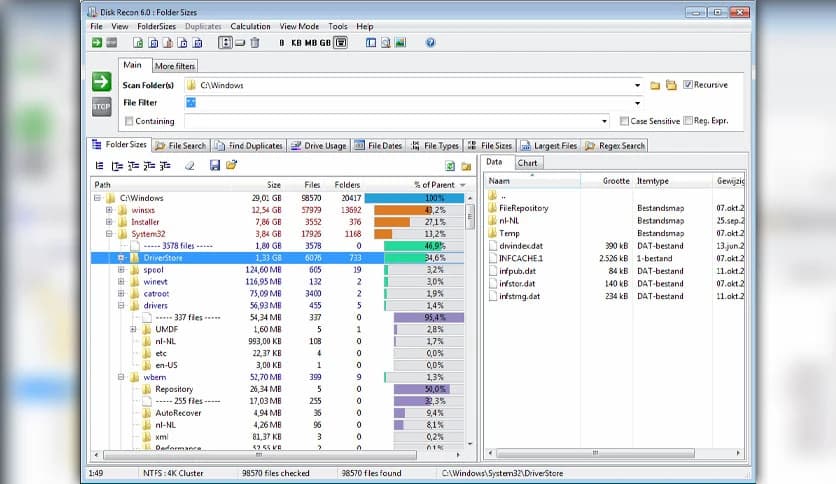The height and width of the screenshot is (484, 836).
Task: Switch to the Largest Files tab
Action: click(549, 146)
